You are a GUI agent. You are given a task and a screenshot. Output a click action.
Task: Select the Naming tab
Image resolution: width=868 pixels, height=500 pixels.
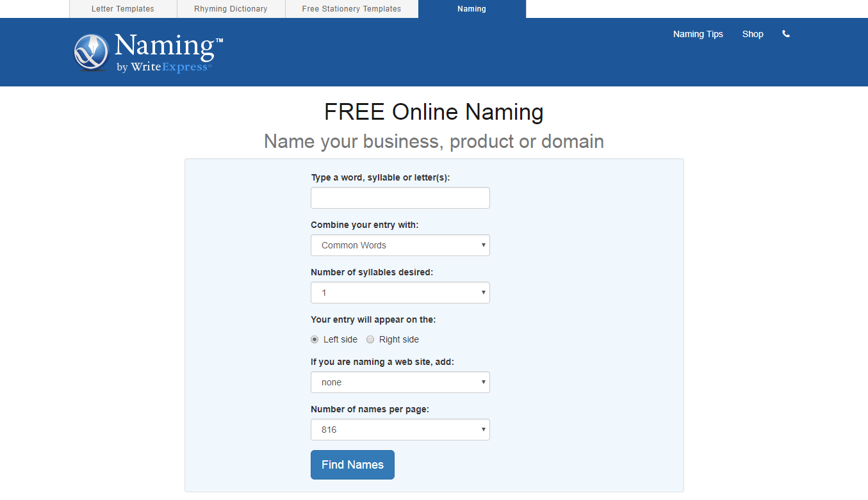click(471, 8)
